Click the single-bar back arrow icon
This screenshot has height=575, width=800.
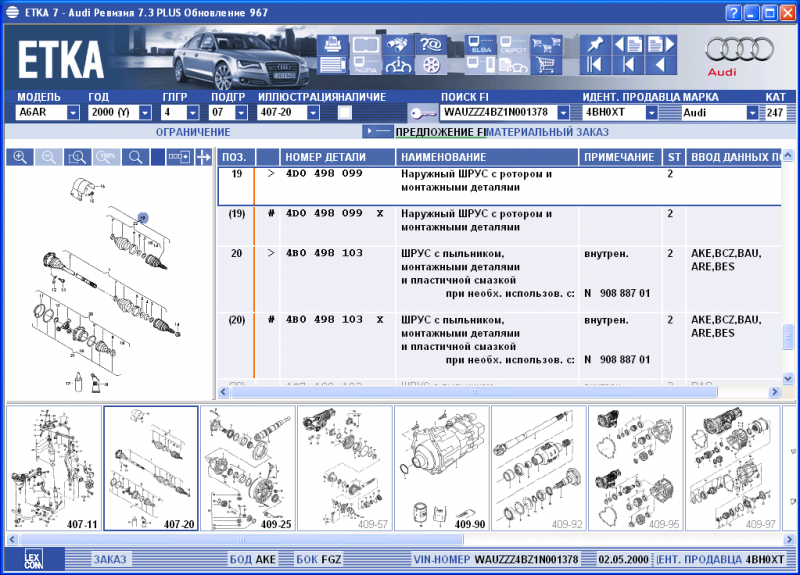(628, 65)
